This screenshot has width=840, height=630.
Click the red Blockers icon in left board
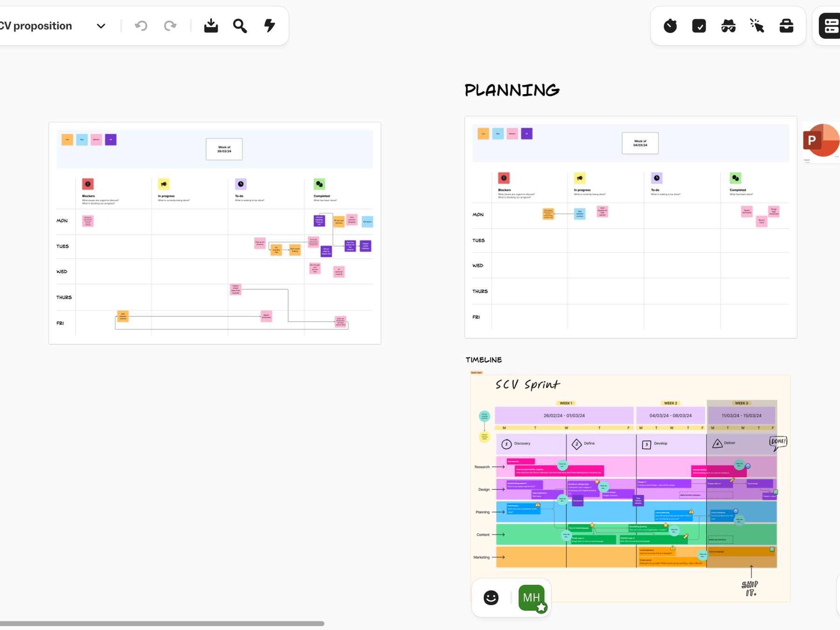[x=88, y=184]
